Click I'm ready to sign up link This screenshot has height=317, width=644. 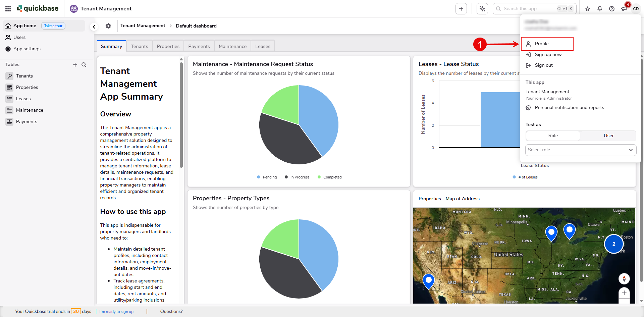tap(116, 312)
